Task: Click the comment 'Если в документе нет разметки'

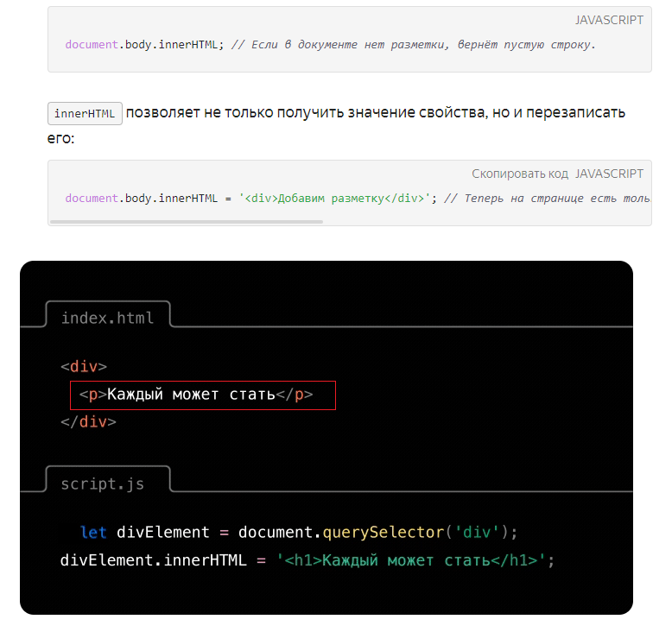Action: click(339, 45)
